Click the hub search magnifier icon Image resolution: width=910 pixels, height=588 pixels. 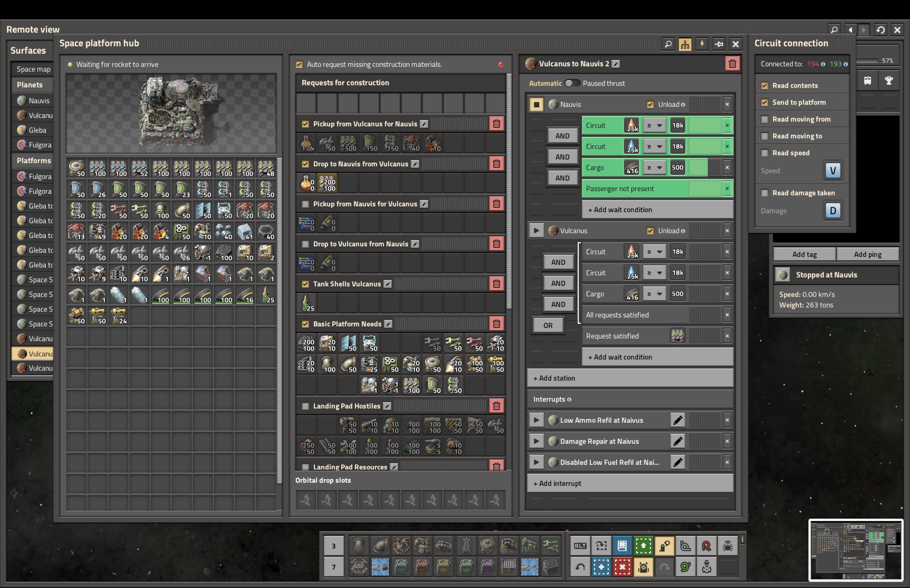[668, 44]
